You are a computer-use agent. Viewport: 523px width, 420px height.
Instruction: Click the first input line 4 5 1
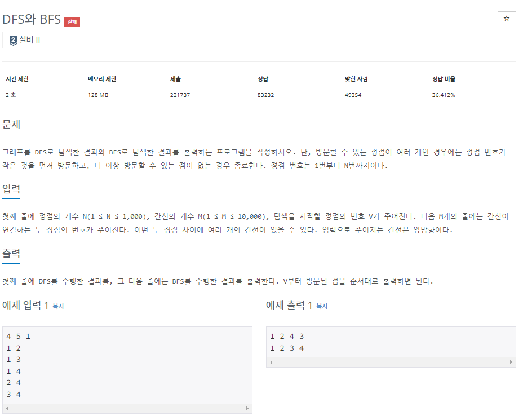19,336
